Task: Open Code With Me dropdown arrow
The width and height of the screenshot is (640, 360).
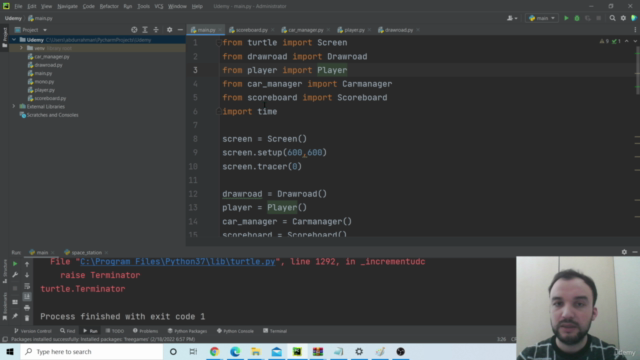Action: (516, 18)
